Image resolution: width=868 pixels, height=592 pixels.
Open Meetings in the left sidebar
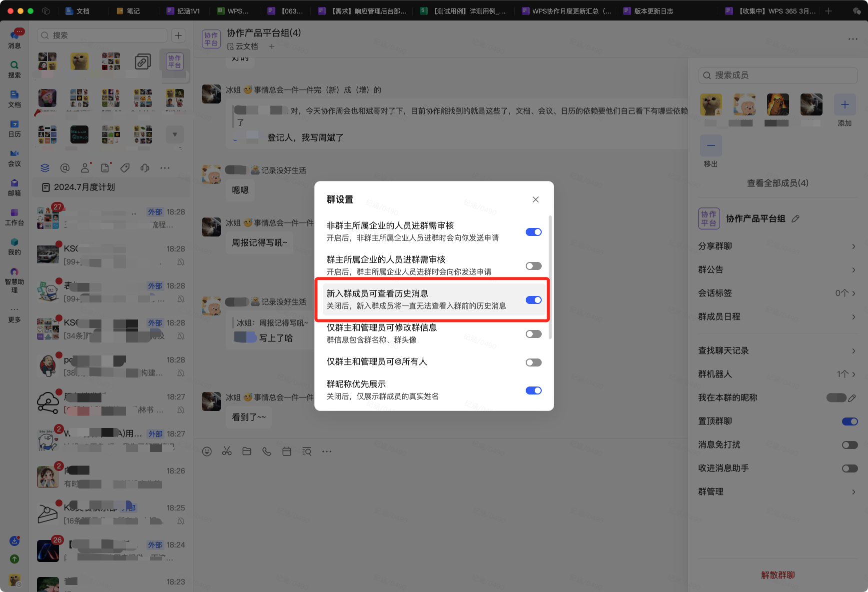(14, 157)
